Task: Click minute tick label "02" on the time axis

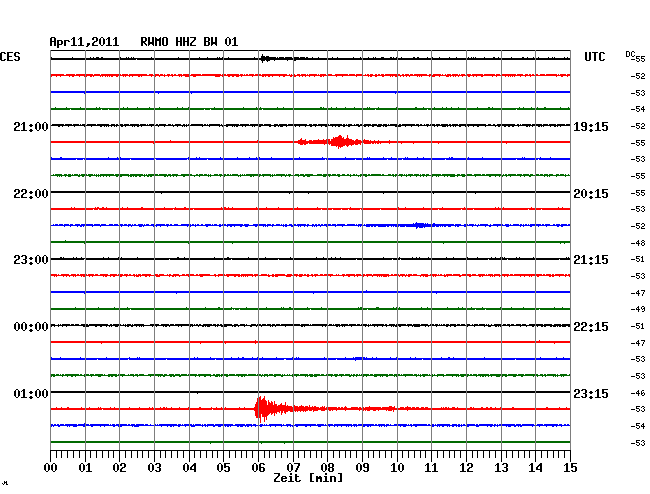Action: [119, 468]
